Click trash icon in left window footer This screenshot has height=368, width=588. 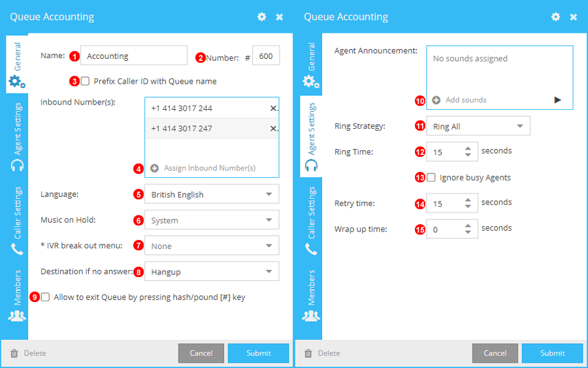point(14,353)
